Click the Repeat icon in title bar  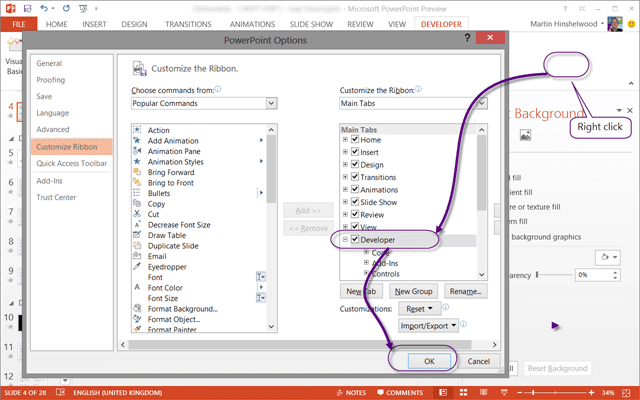click(66, 8)
